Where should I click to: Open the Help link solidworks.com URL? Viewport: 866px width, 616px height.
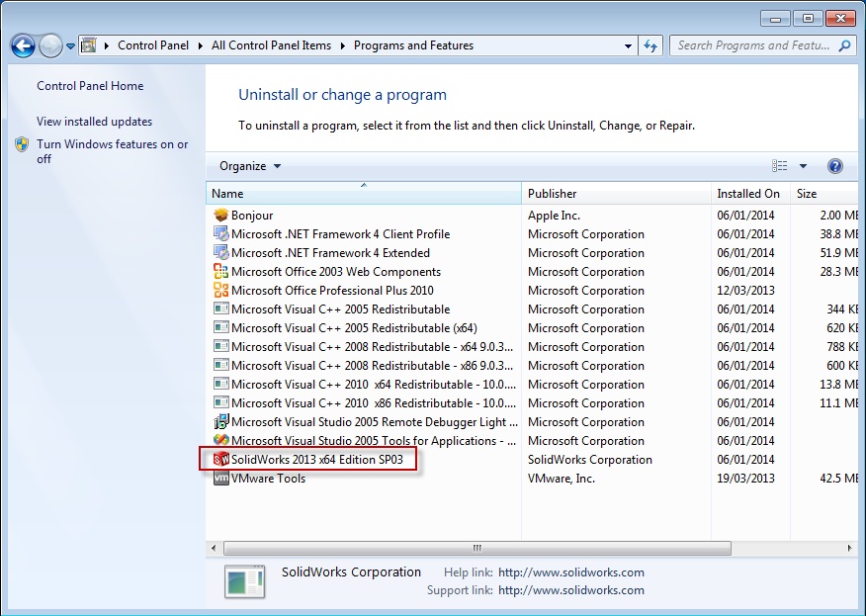[x=571, y=572]
